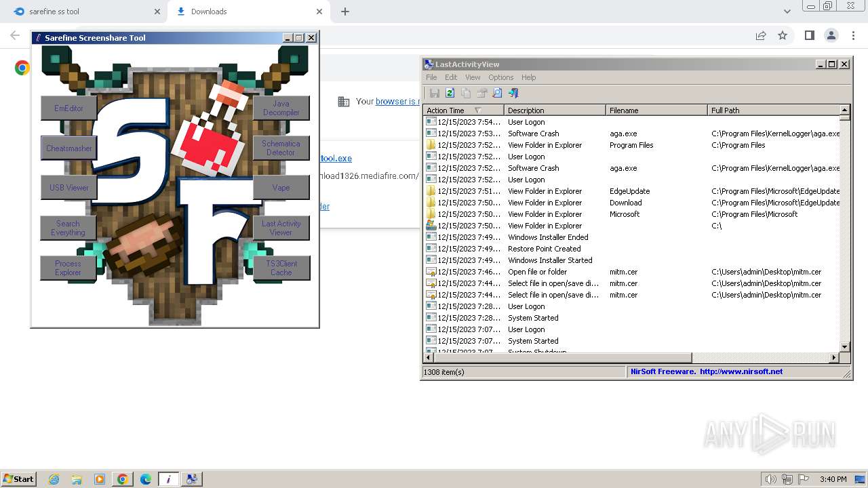This screenshot has height=488, width=868.
Task: Open the File menu in LastActivityView
Action: tap(431, 77)
